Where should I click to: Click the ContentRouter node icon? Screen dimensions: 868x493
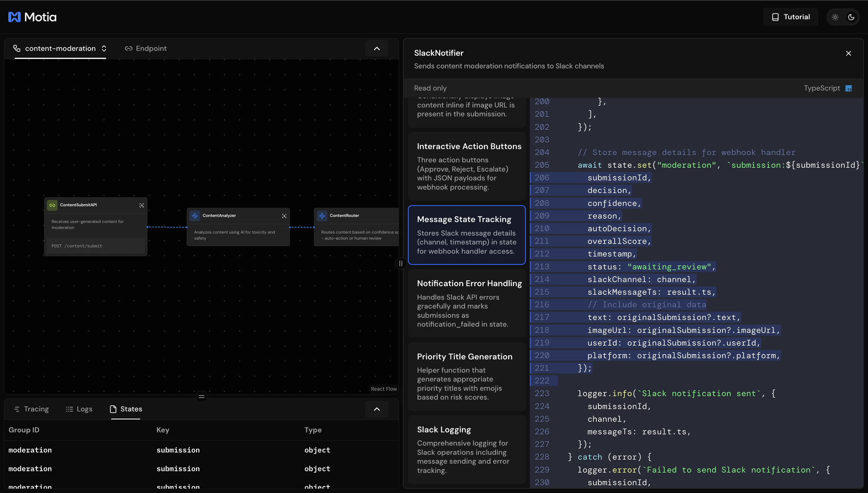pyautogui.click(x=322, y=216)
